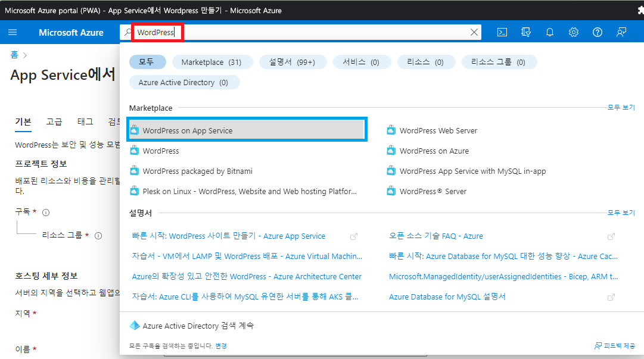Click the icon beside WordPress Web Server
Image resolution: width=644 pixels, height=359 pixels.
coord(391,130)
